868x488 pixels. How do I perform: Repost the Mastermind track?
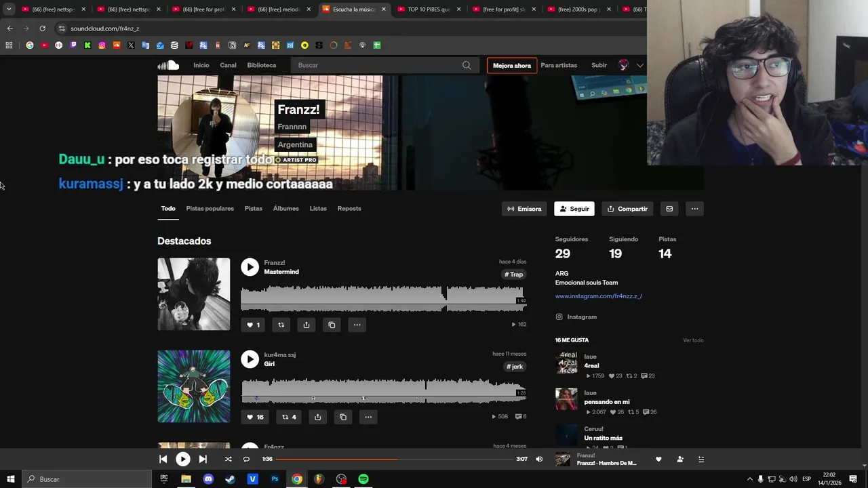click(281, 325)
